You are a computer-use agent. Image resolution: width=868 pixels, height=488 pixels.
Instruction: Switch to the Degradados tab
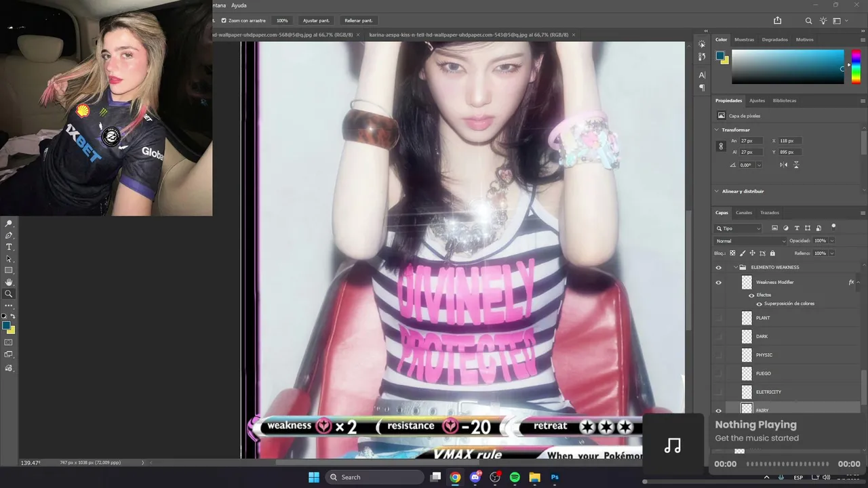(774, 39)
